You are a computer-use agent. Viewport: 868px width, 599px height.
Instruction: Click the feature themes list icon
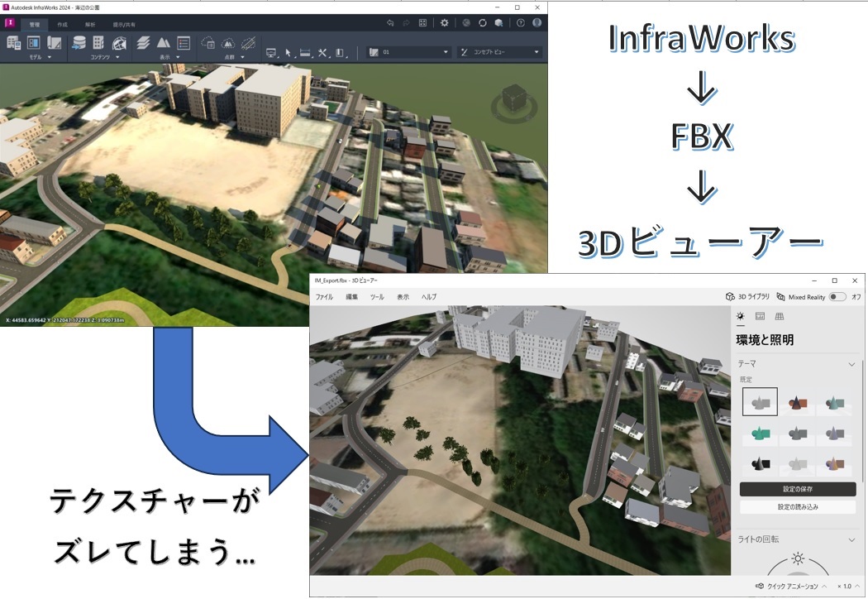coord(184,43)
